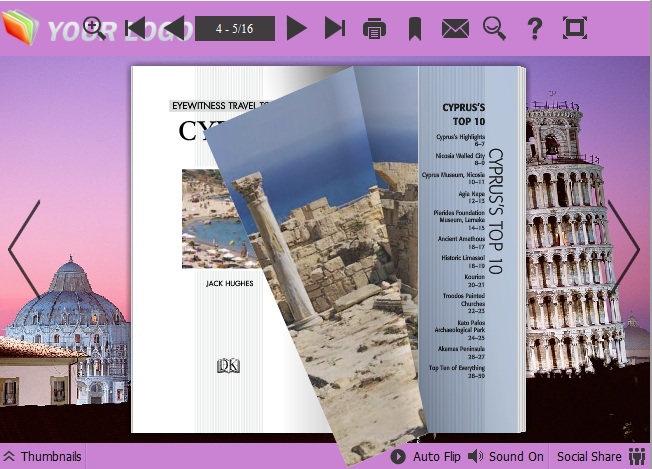Click the 'Historic Limassol' contents entry

[x=463, y=262]
